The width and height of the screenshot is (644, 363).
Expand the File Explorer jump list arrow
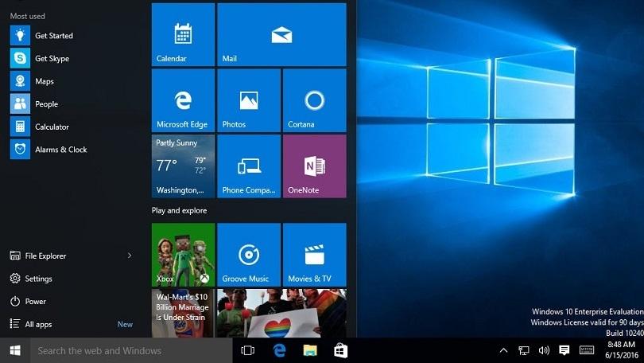pos(130,256)
